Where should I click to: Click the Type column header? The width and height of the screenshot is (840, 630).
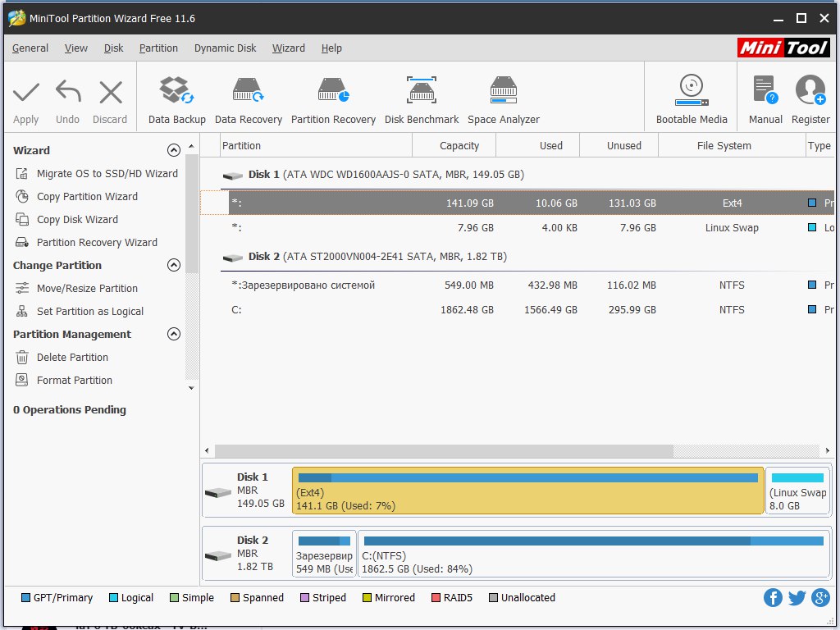[x=819, y=146]
